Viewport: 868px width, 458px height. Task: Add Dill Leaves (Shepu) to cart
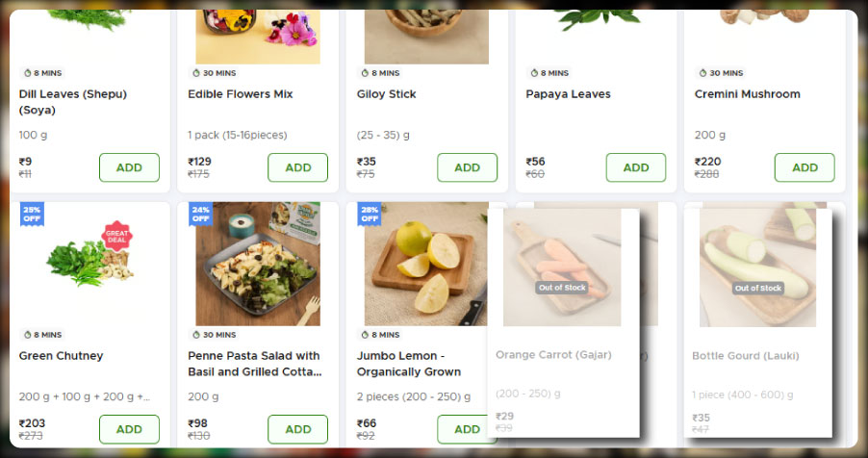[129, 167]
